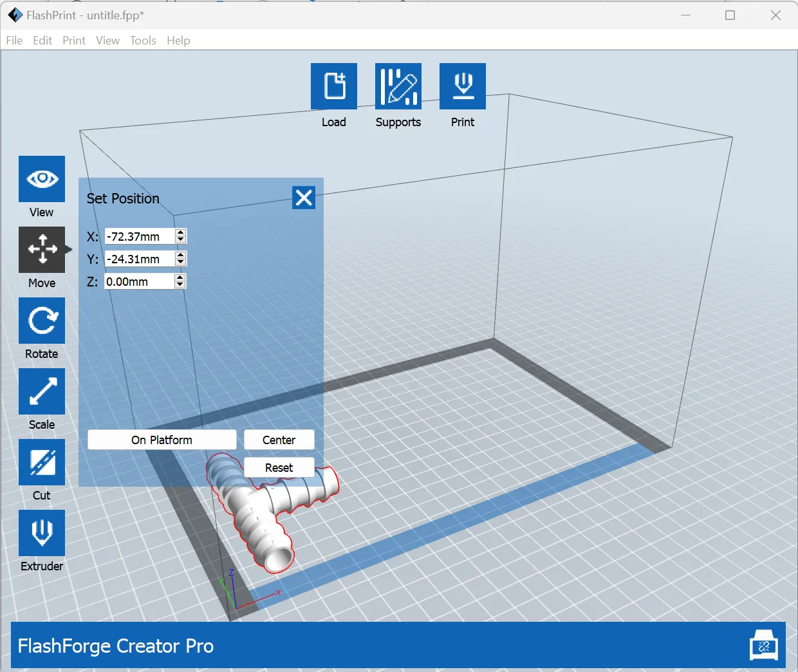Click the Load file icon
This screenshot has height=672, width=798.
334,86
